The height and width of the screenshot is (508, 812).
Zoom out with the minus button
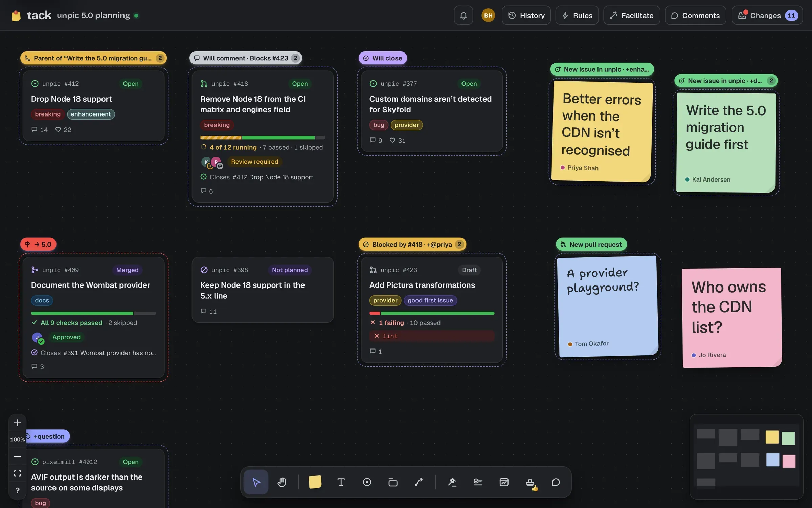17,456
